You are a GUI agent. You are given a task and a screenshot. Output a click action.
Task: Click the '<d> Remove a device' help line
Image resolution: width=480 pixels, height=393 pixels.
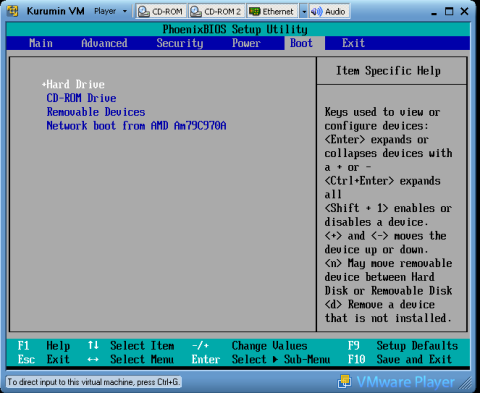380,304
